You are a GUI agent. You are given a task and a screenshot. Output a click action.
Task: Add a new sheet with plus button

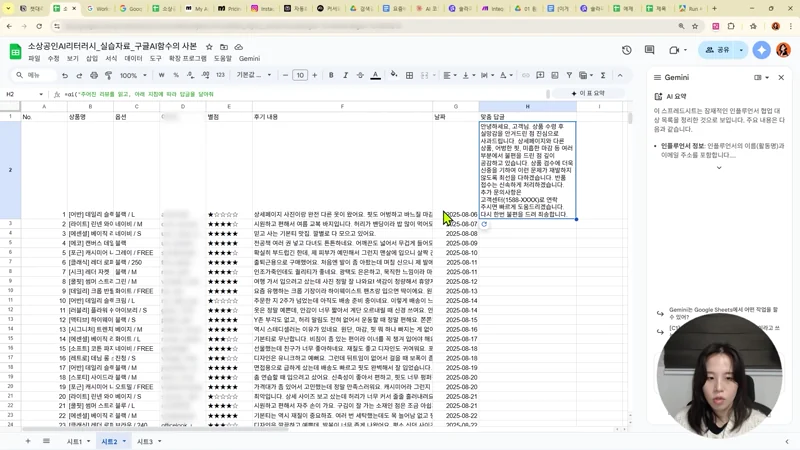(x=28, y=441)
